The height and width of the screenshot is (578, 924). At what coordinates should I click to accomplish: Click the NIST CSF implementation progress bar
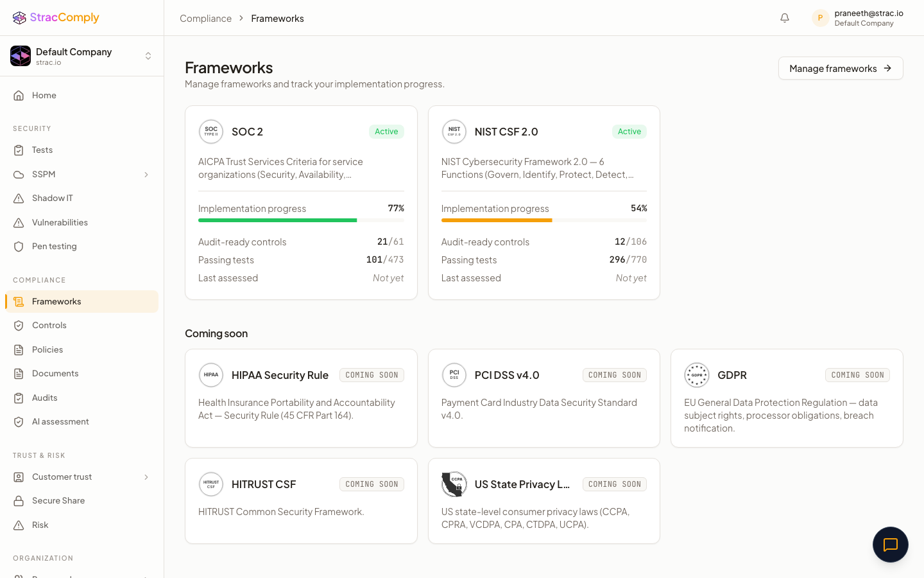point(544,220)
